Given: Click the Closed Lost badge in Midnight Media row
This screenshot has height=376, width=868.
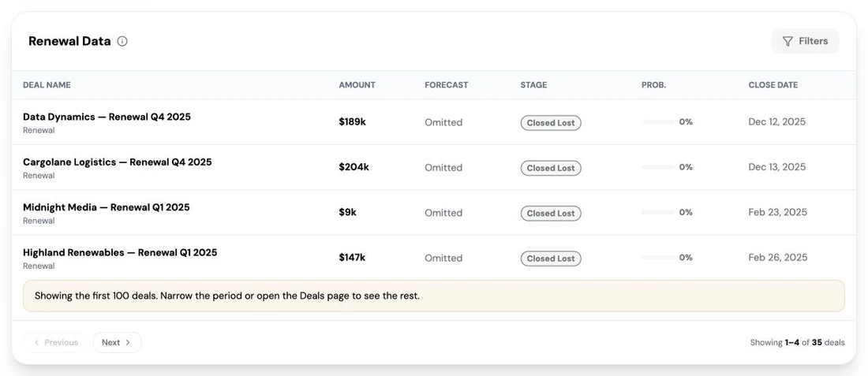Looking at the screenshot, I should coord(550,214).
